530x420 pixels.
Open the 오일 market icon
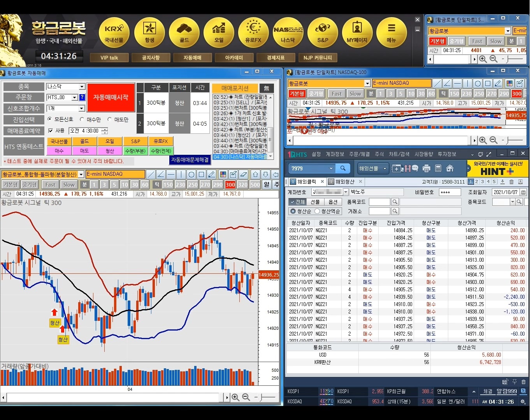pyautogui.click(x=219, y=33)
